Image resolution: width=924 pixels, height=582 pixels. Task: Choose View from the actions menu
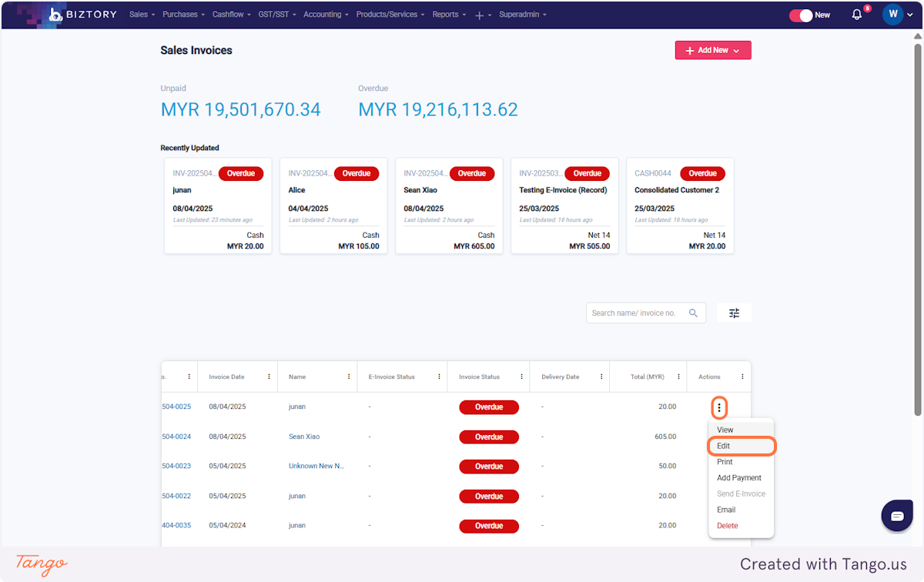[x=741, y=430]
